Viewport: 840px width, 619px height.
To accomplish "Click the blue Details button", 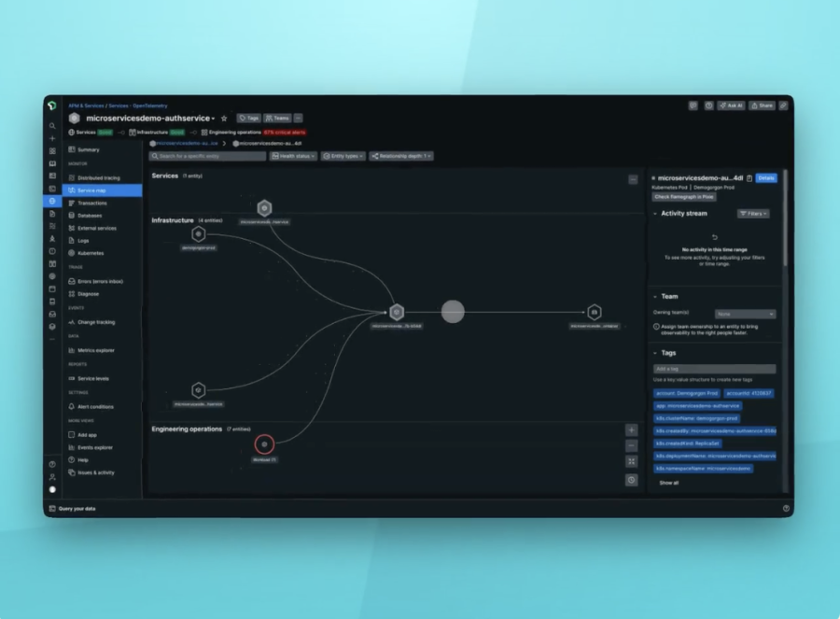I will pos(766,178).
